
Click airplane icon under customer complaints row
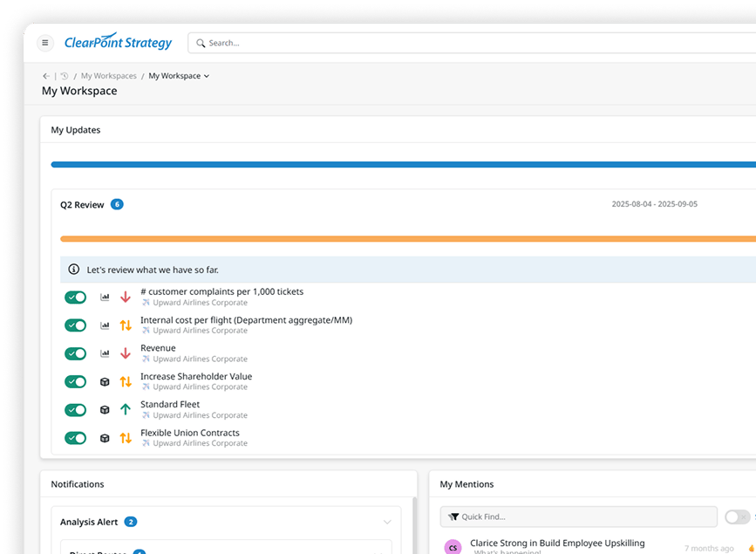(x=146, y=303)
